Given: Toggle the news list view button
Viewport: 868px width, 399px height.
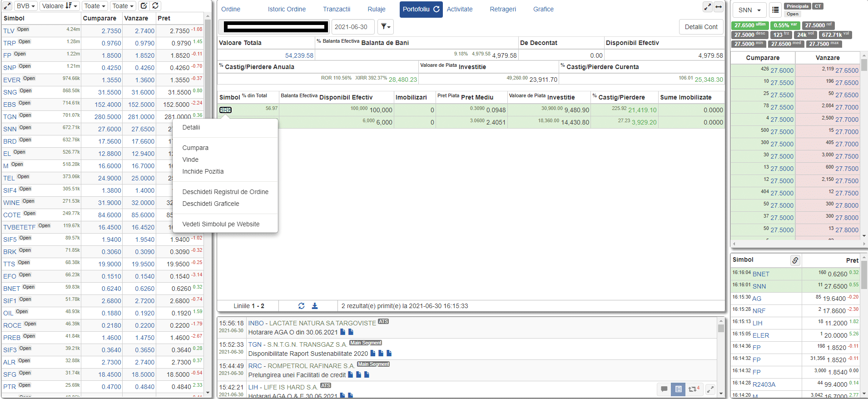Looking at the screenshot, I should coord(678,389).
